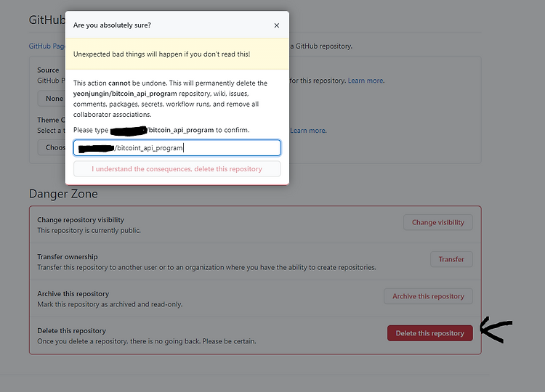Click the Archive this repository button

[x=428, y=296]
